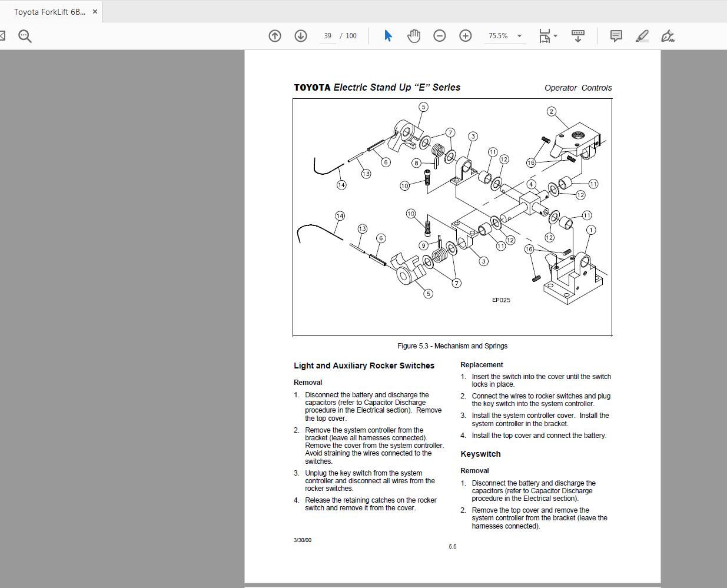Viewport: 727px width, 588px height.
Task: Click the page number field showing 39
Action: coord(327,35)
